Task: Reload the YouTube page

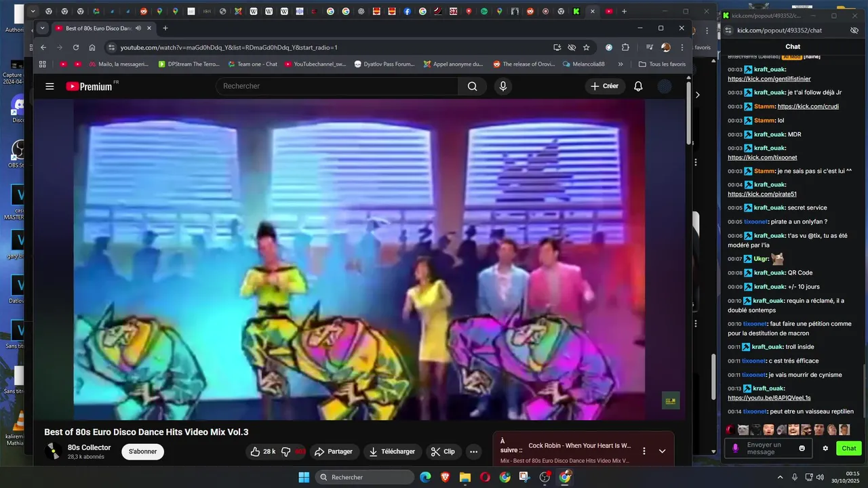Action: [x=76, y=47]
